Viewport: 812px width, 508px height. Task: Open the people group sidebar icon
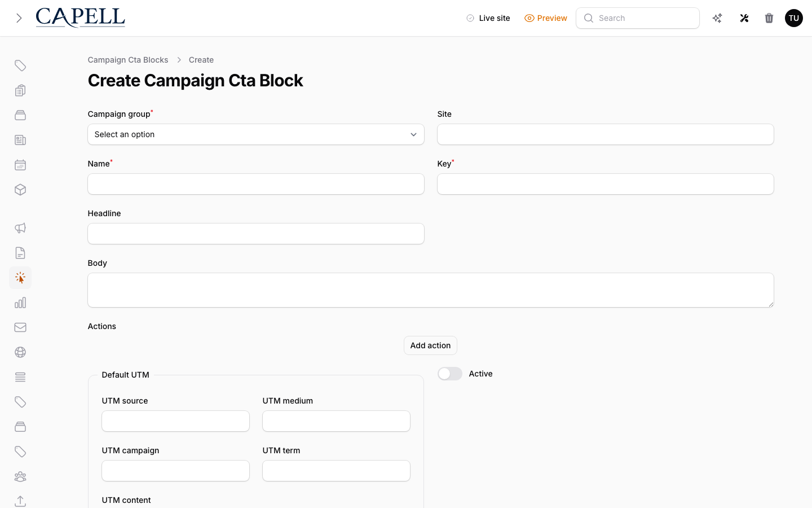pyautogui.click(x=20, y=476)
